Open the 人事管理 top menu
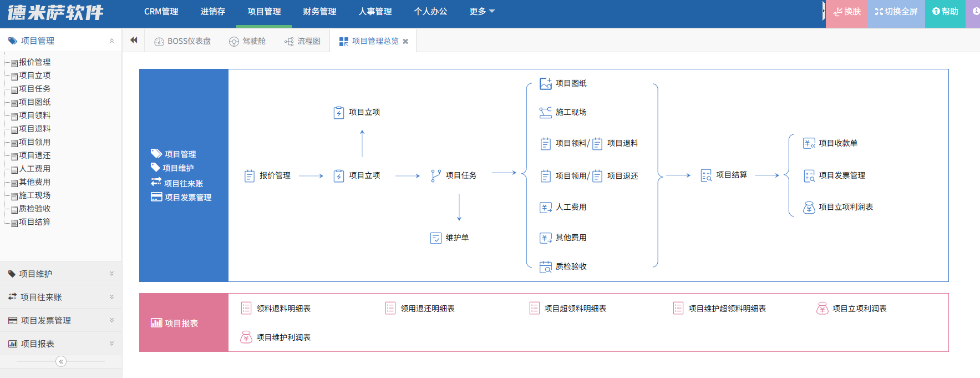This screenshot has height=378, width=980. (x=375, y=11)
